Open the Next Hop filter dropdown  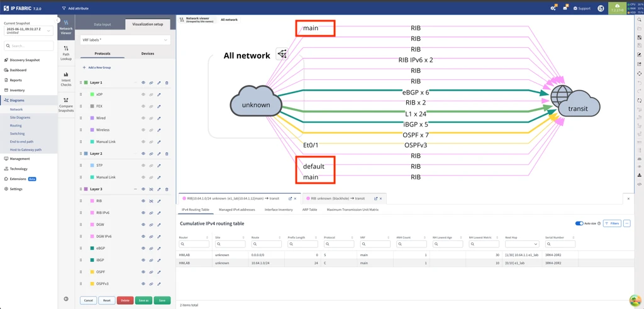coord(523,244)
